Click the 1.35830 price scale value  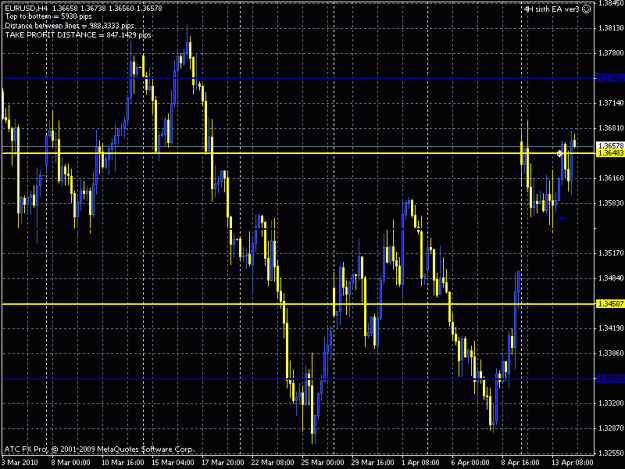(x=610, y=203)
